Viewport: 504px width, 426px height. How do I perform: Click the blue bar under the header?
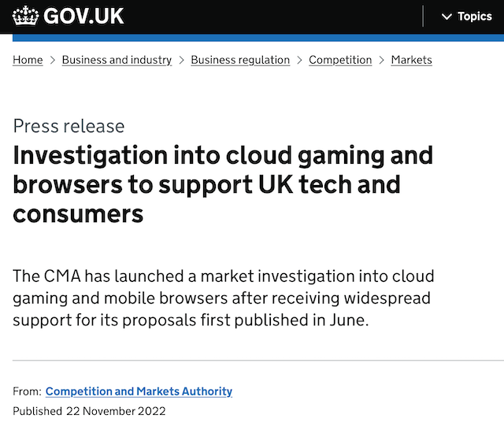tap(258, 38)
